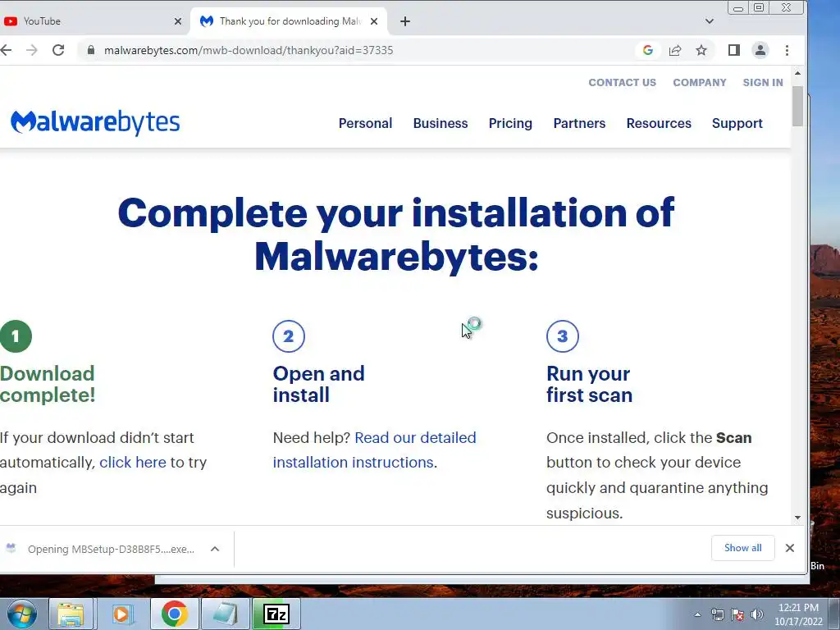Click the vertical scrollbar thumb
The height and width of the screenshot is (630, 840).
coord(797,106)
